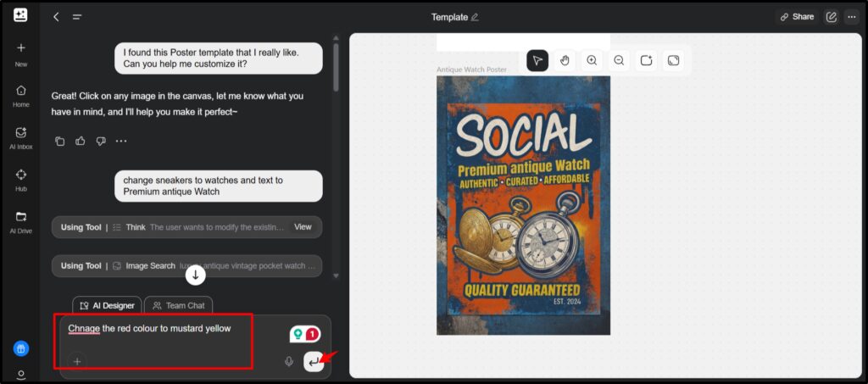Expand the Image Search tool row
Image resolution: width=868 pixels, height=384 pixels.
tap(186, 265)
